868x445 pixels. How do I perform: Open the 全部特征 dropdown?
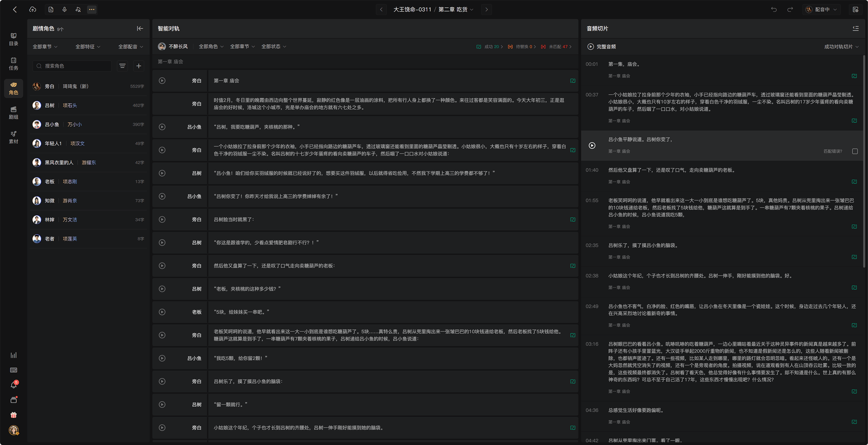pyautogui.click(x=88, y=46)
